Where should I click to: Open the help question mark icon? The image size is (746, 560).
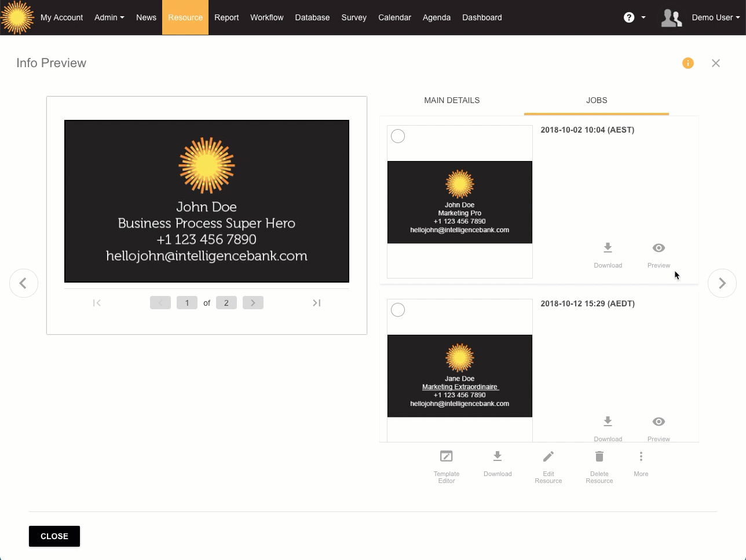629,17
